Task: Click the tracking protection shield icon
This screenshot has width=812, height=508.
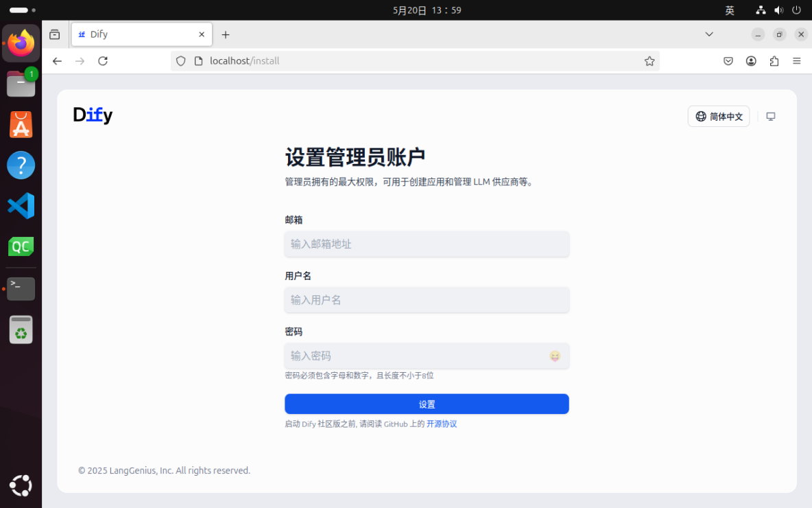Action: pos(181,61)
